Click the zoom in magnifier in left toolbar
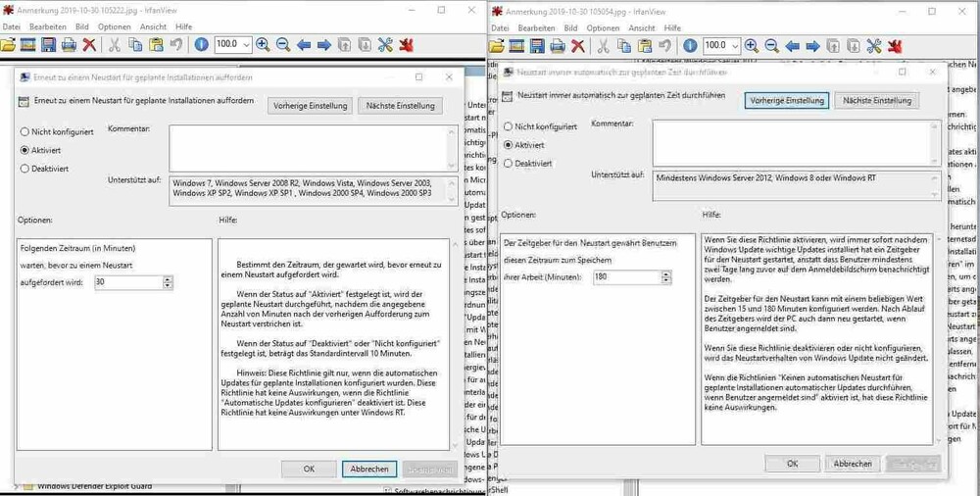The width and height of the screenshot is (980, 496). pos(263,45)
